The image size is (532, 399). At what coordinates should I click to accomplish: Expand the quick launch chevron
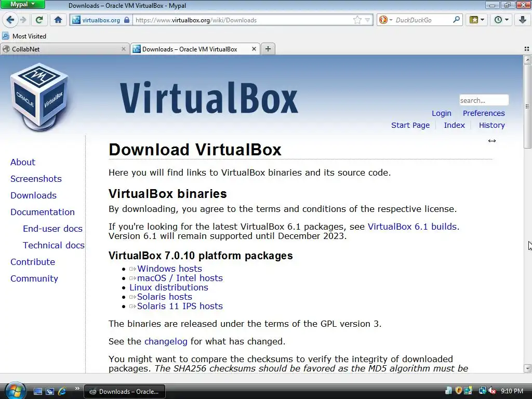[x=77, y=388]
